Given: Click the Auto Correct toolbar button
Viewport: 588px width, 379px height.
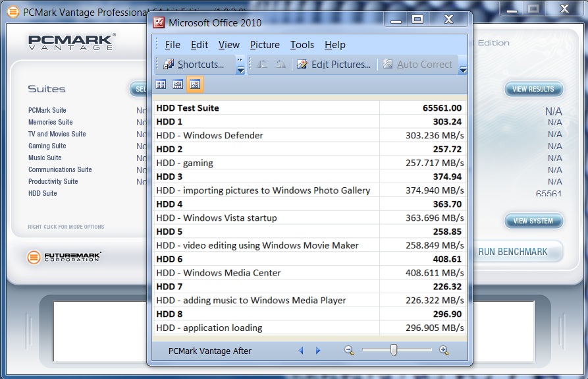Looking at the screenshot, I should pos(417,65).
